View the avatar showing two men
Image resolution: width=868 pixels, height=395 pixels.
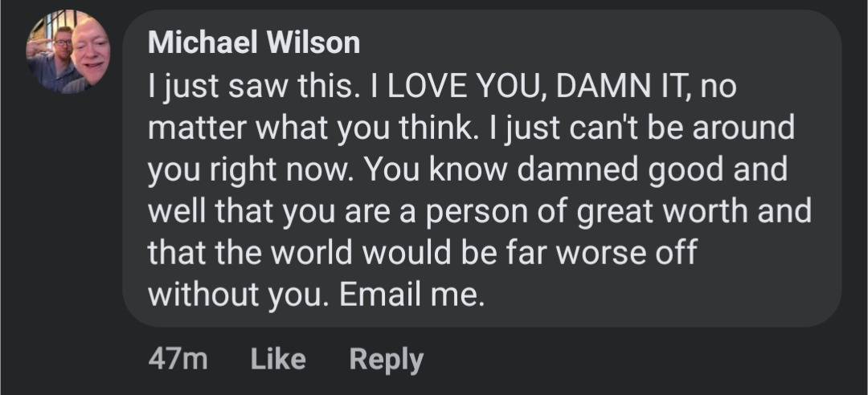point(68,51)
